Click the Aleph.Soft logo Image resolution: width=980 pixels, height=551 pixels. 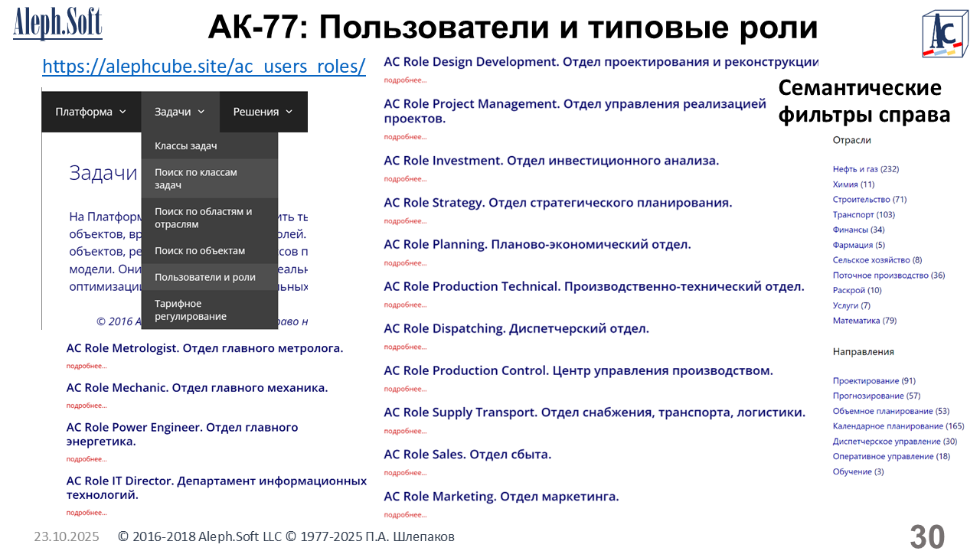pos(57,23)
